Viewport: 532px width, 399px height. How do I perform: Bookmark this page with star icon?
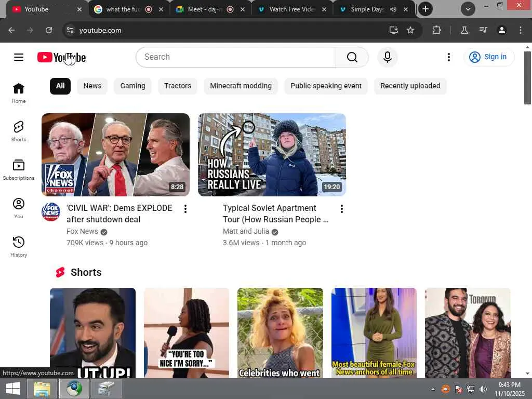(x=410, y=30)
